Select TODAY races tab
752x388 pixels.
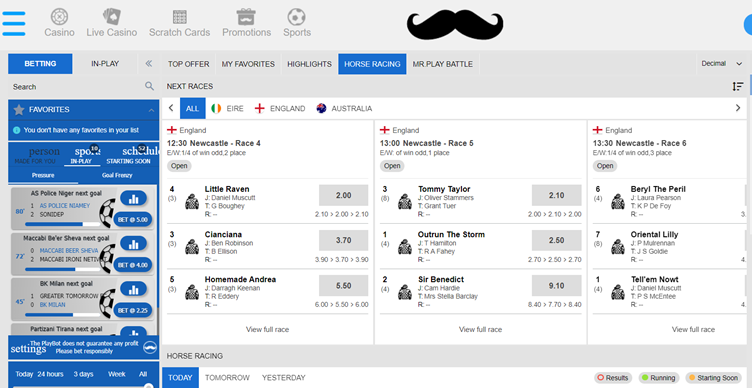[180, 378]
